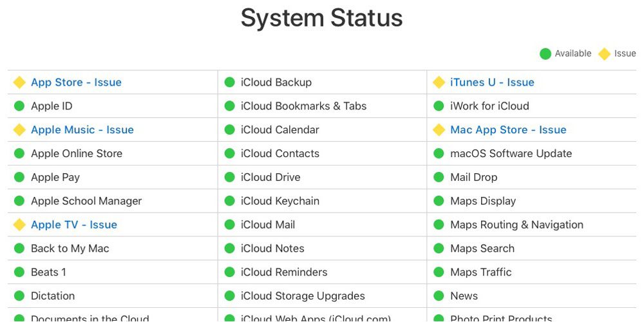Select the iCloud Storage Upgrades text

click(303, 296)
